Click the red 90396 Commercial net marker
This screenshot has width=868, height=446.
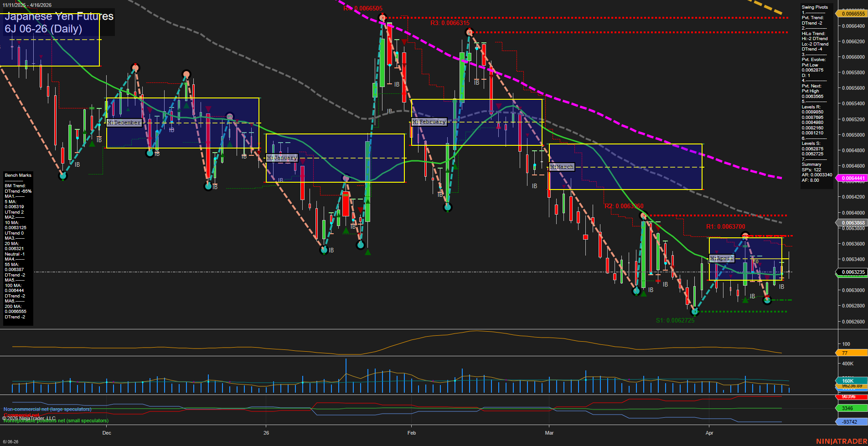(848, 396)
